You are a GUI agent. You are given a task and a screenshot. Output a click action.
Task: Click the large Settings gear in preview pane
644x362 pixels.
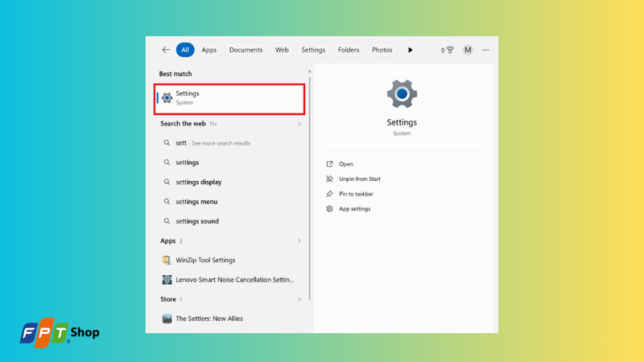click(x=402, y=94)
